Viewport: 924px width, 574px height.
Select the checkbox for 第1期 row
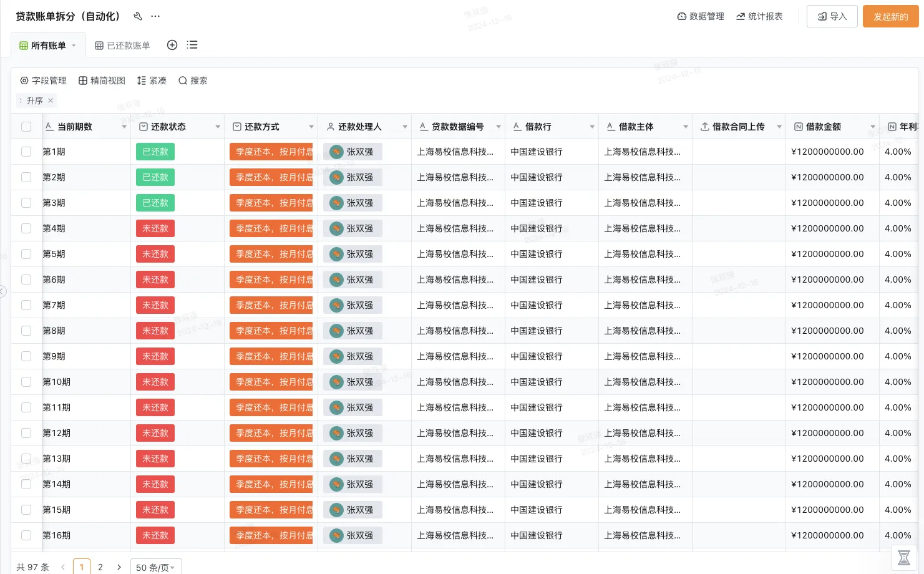[x=26, y=151]
